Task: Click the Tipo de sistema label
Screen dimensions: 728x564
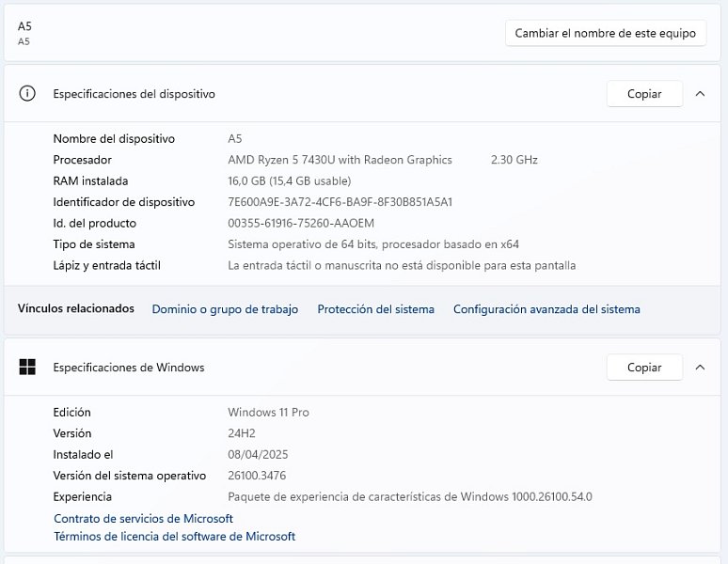Action: click(x=94, y=244)
